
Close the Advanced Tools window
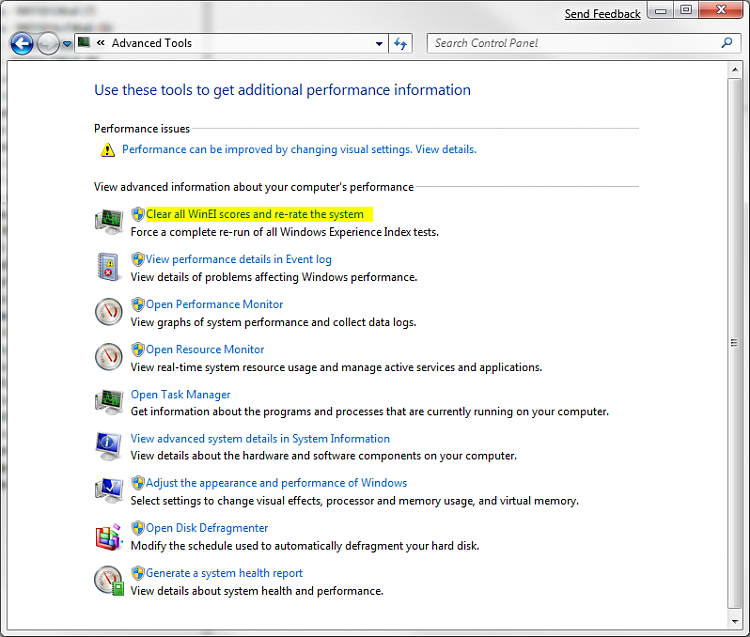click(x=721, y=10)
